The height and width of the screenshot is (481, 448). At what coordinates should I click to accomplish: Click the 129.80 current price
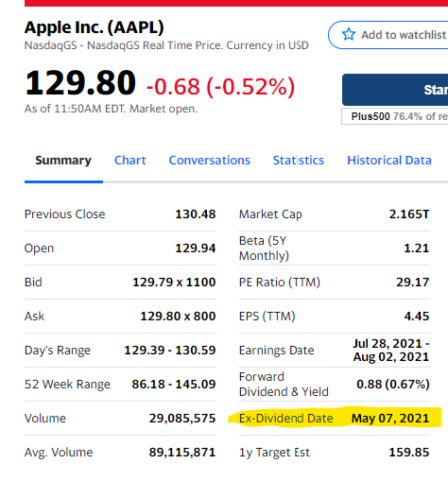80,83
